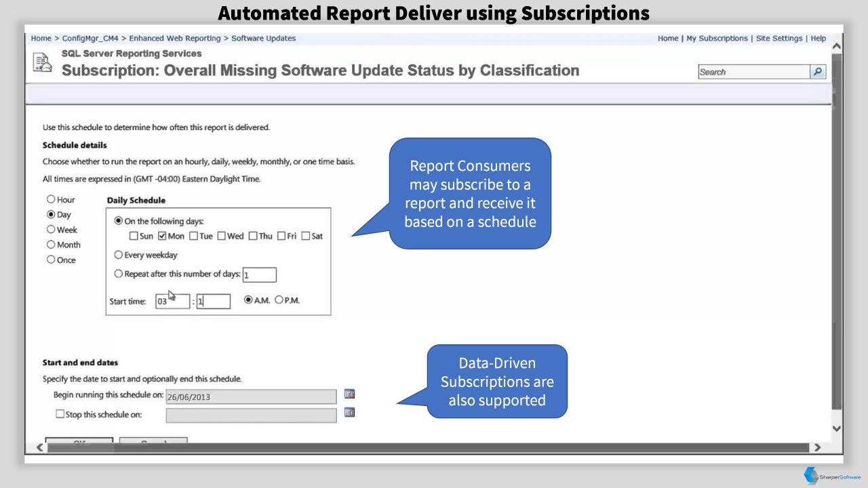The image size is (868, 488).
Task: Select the A.M. radio button
Action: click(248, 300)
